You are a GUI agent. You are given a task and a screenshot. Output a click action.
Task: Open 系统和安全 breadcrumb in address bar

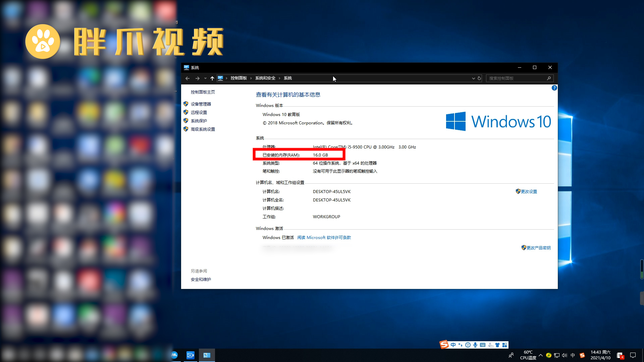click(265, 78)
